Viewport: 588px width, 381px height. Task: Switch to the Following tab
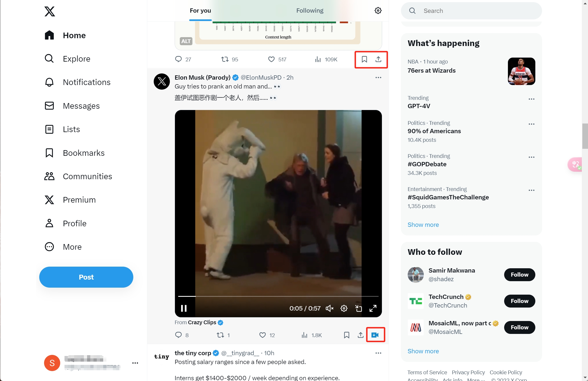coord(310,10)
